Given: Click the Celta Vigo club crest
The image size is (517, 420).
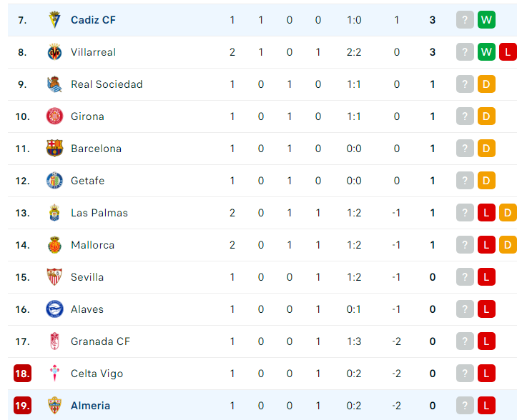Looking at the screenshot, I should [54, 374].
